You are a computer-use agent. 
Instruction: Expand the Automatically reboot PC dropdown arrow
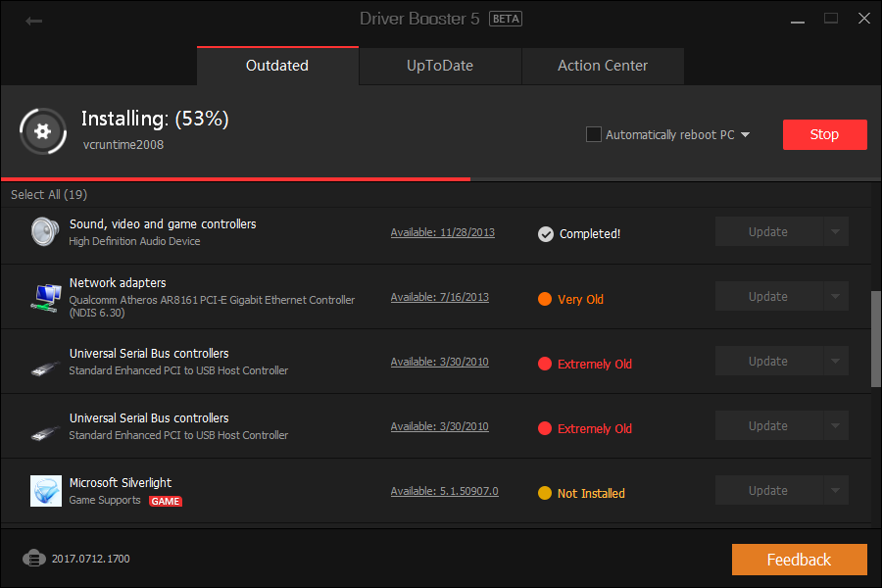(746, 135)
